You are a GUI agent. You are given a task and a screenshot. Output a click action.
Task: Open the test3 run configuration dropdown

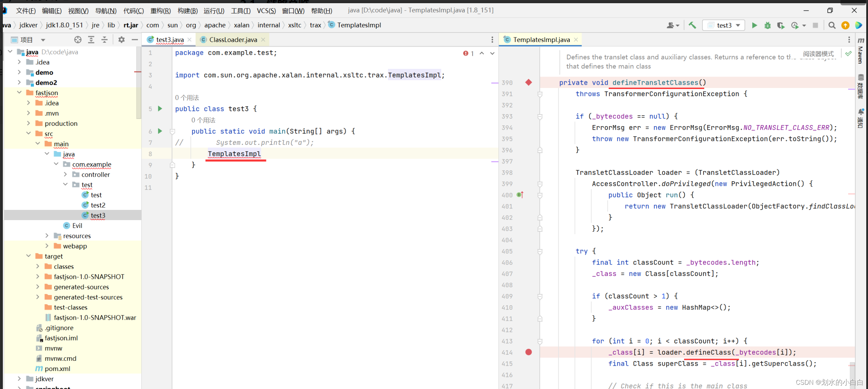[724, 25]
